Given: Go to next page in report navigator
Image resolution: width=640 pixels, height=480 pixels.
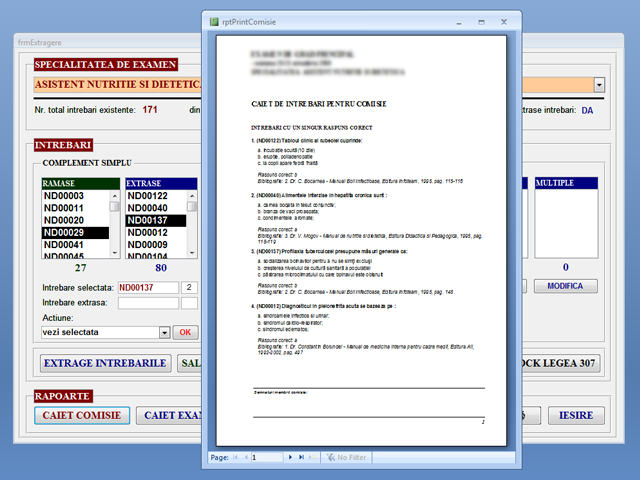Looking at the screenshot, I should click(x=289, y=457).
